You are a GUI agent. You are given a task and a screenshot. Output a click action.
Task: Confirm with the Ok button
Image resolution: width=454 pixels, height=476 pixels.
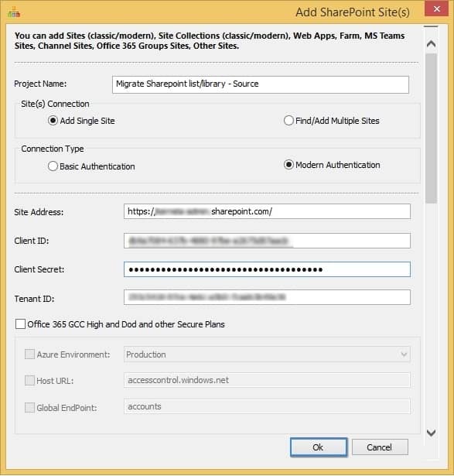coord(319,447)
